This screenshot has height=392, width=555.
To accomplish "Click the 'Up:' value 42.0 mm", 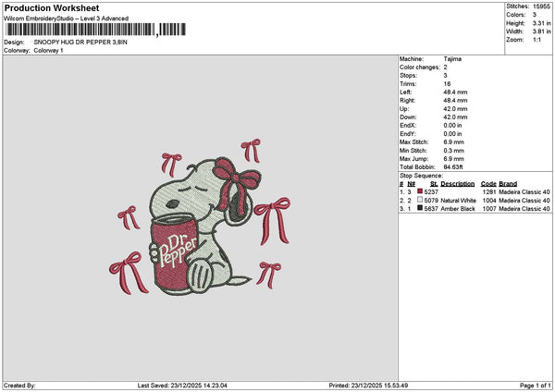I will pyautogui.click(x=455, y=109).
